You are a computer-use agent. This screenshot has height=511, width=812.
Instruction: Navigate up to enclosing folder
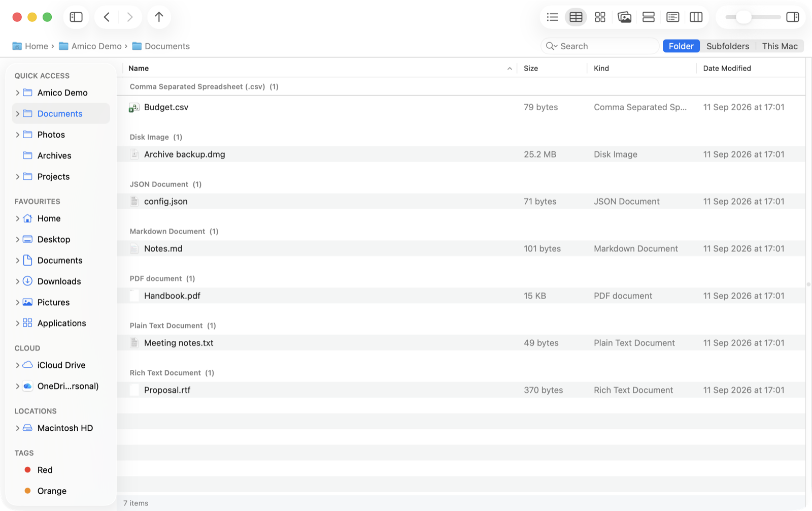pos(159,17)
